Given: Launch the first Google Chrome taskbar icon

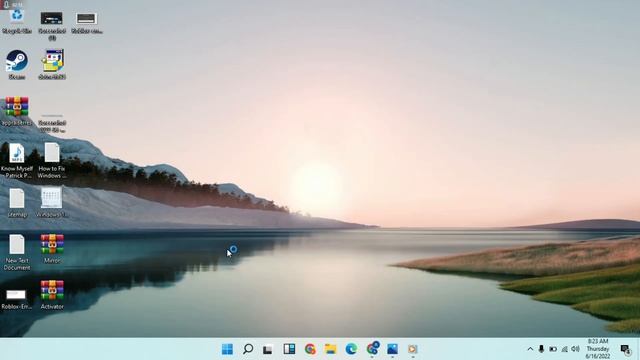Looking at the screenshot, I should coord(310,349).
